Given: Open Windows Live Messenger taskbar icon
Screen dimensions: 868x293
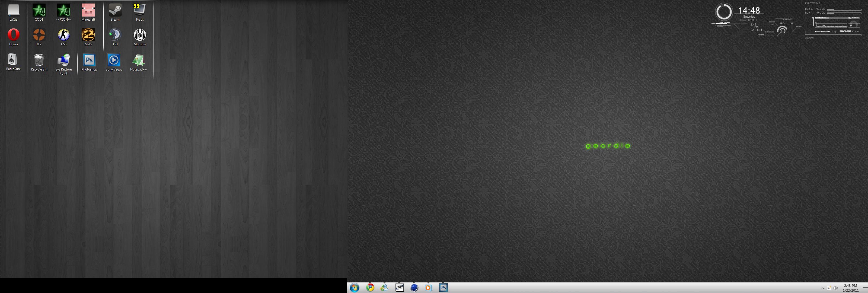Looking at the screenshot, I should (x=384, y=288).
